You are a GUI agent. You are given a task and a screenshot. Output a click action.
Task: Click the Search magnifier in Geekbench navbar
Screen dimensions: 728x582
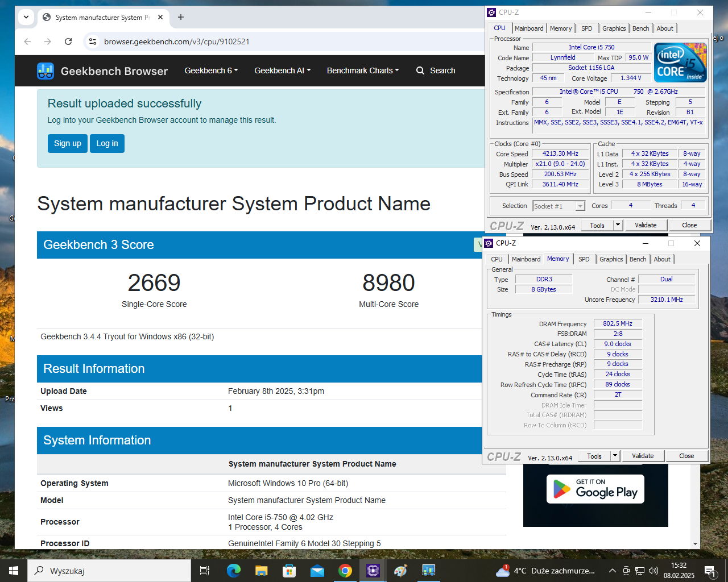pyautogui.click(x=420, y=70)
